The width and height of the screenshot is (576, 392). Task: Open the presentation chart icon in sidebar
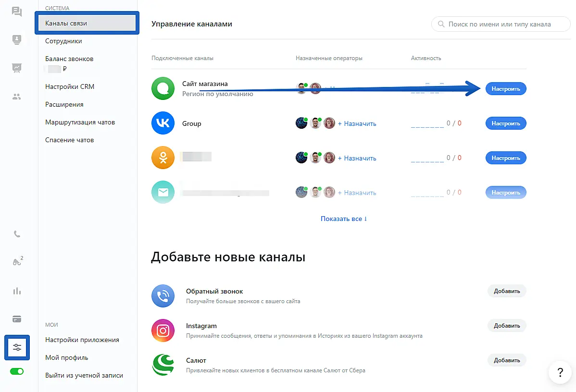(16, 68)
